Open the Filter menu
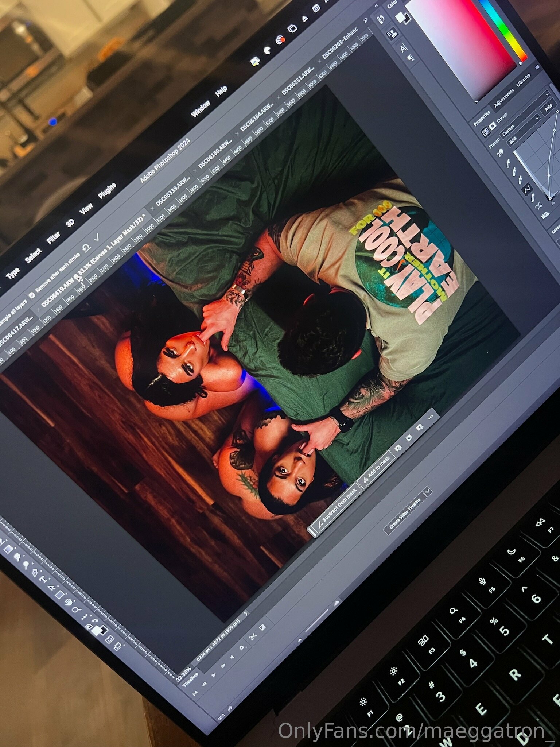This screenshot has height=747, width=560. point(53,238)
